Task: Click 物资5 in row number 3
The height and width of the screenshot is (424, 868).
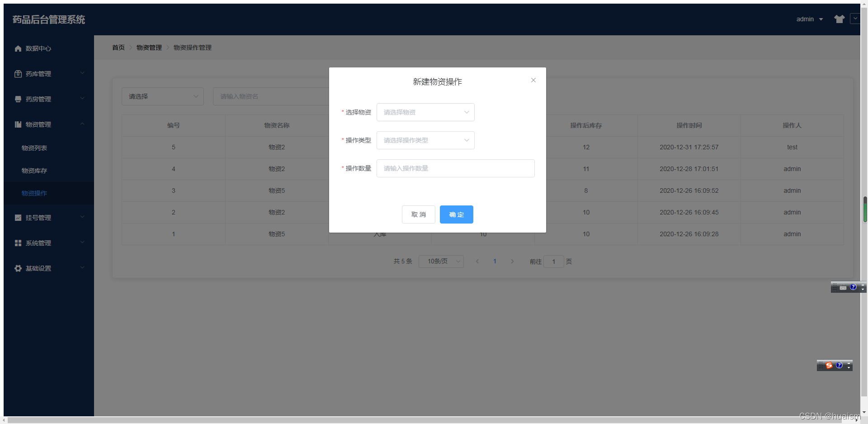Action: 277,191
